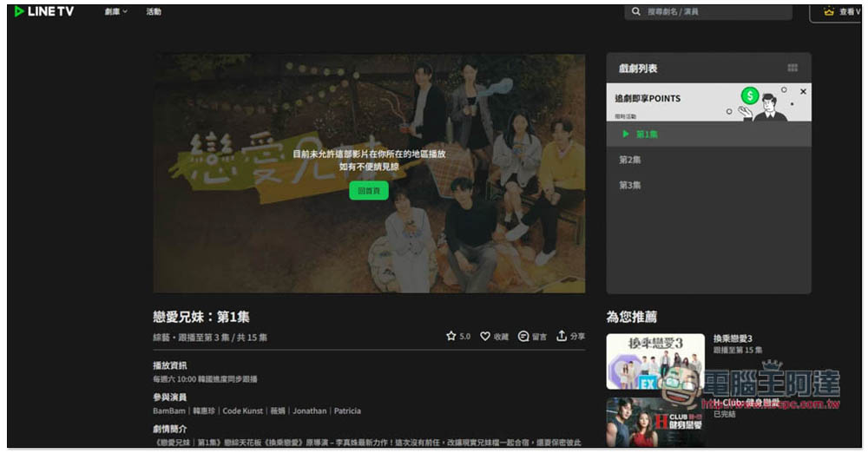Image resolution: width=868 pixels, height=453 pixels.
Task: Click the 戀愛兄妹:第1集 title text
Action: pos(201,317)
